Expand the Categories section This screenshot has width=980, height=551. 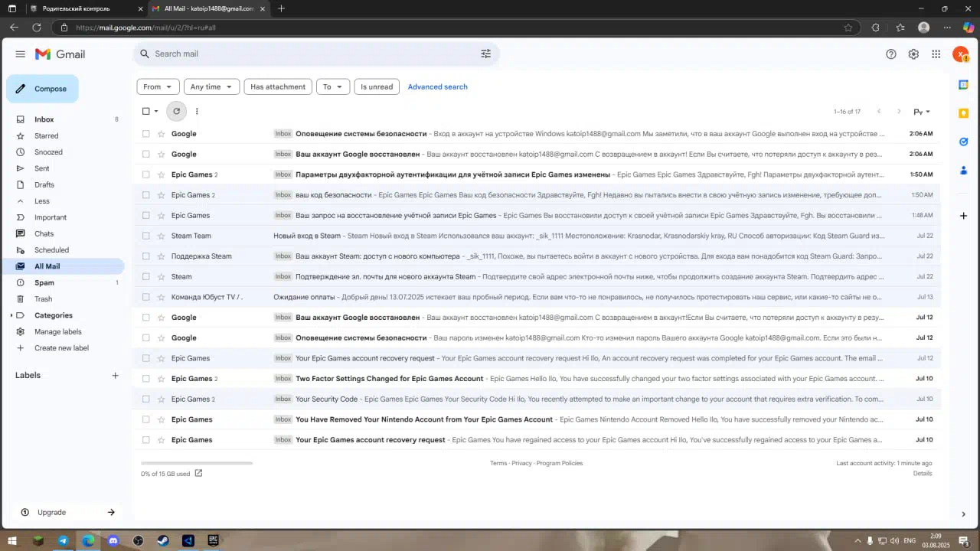11,315
